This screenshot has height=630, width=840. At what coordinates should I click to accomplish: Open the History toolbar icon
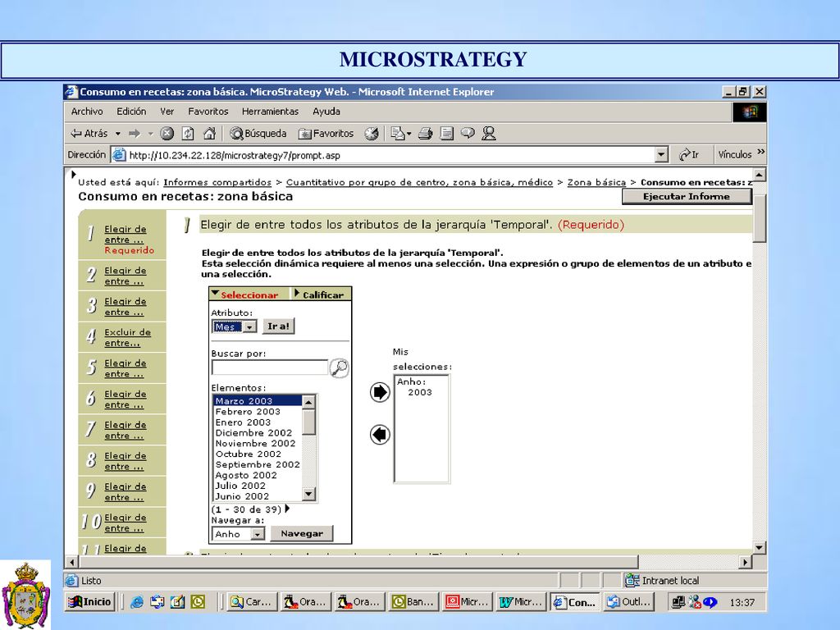372,134
